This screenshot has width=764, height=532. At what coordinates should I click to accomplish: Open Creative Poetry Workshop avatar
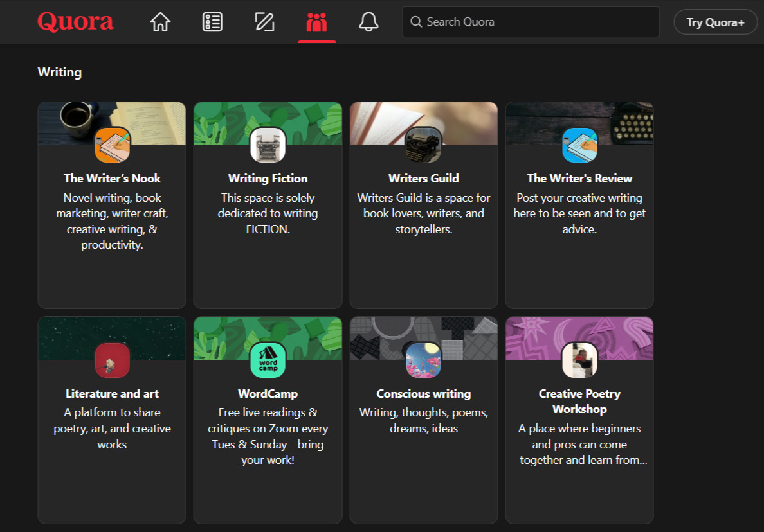pyautogui.click(x=580, y=360)
